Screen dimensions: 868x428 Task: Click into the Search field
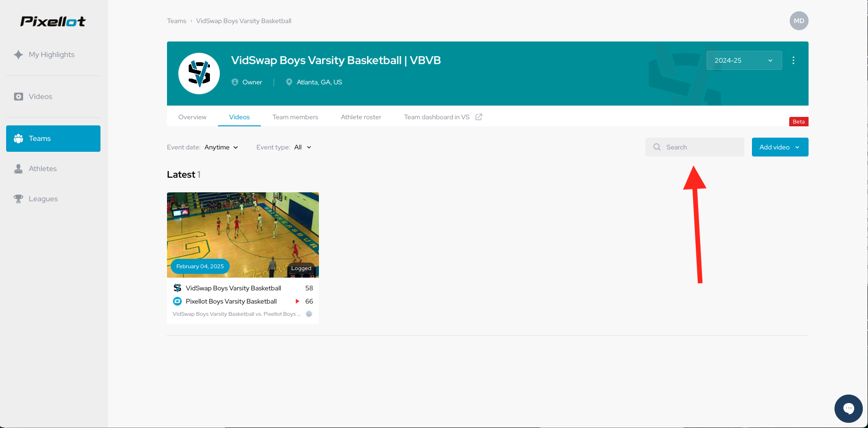695,147
